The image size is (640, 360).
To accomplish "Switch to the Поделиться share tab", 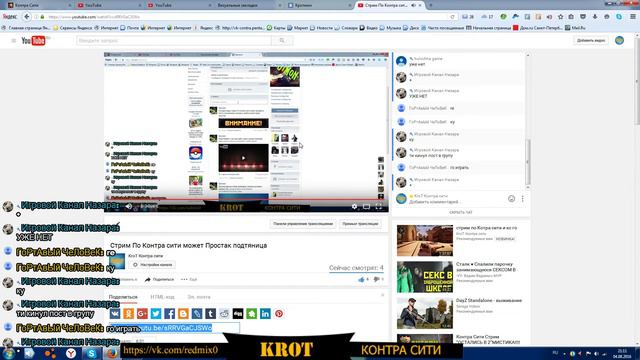I will click(123, 297).
